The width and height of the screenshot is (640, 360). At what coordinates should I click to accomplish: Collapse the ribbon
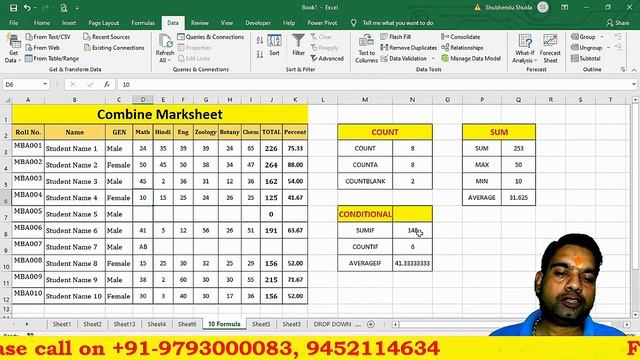(634, 70)
